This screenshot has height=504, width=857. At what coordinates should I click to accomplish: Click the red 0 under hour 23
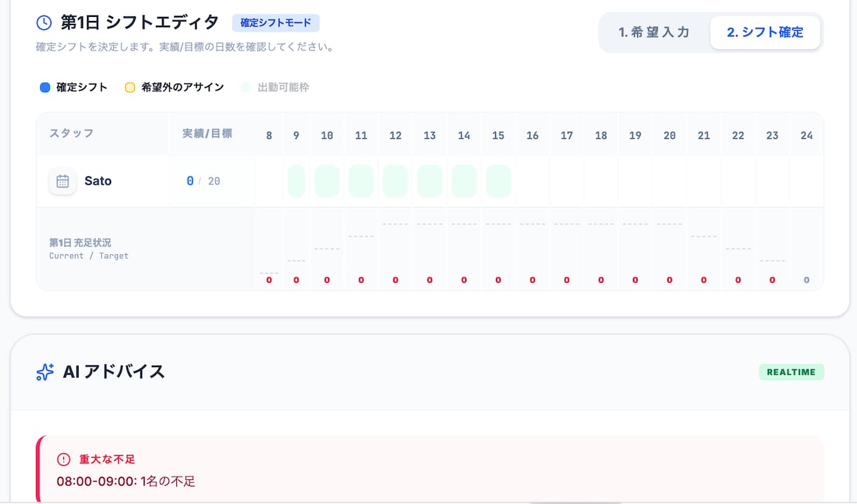pos(772,280)
